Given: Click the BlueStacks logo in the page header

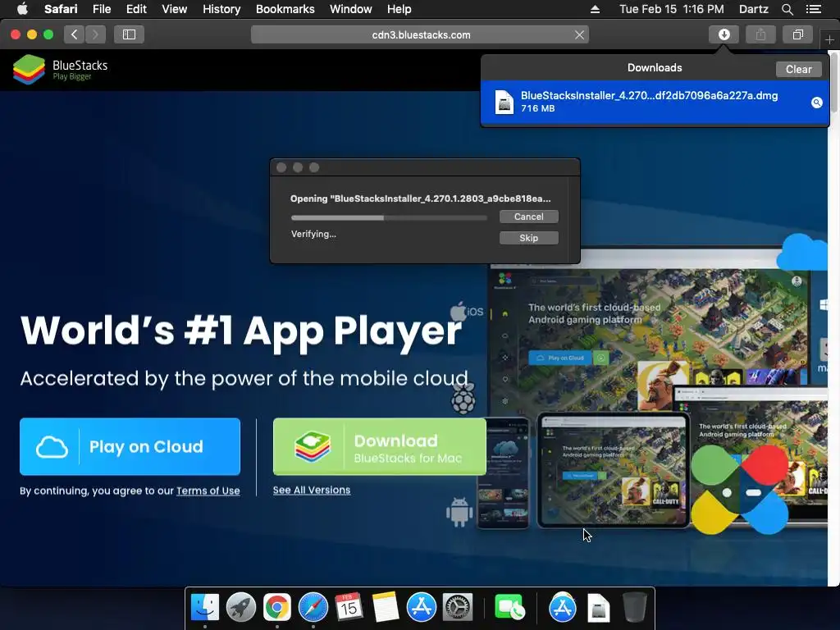Looking at the screenshot, I should click(60, 70).
